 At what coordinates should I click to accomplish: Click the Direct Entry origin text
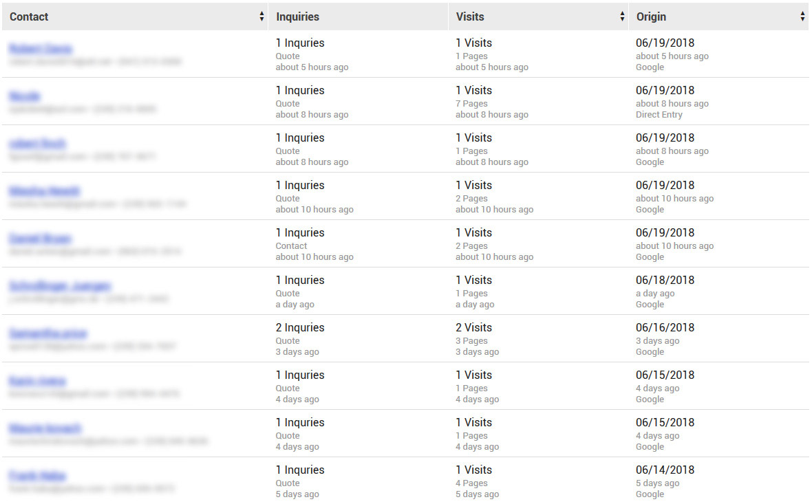pyautogui.click(x=659, y=115)
